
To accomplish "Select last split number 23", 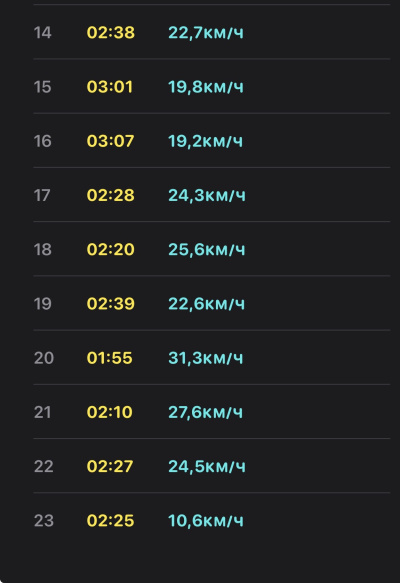I will point(43,521).
